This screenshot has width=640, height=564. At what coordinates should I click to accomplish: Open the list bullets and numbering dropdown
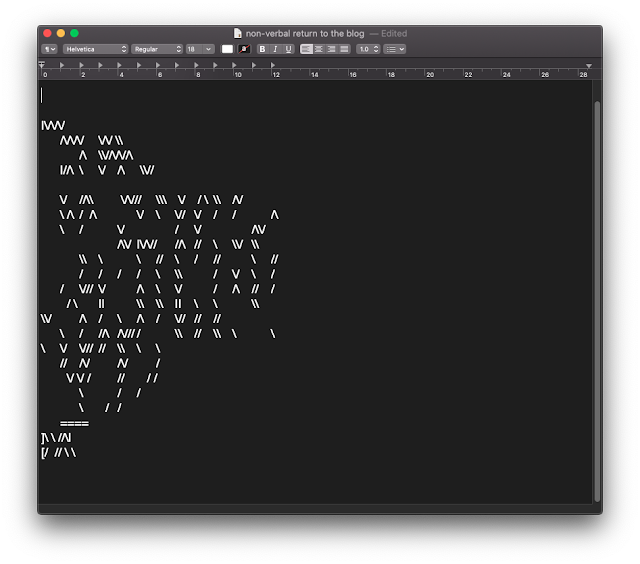pos(395,49)
